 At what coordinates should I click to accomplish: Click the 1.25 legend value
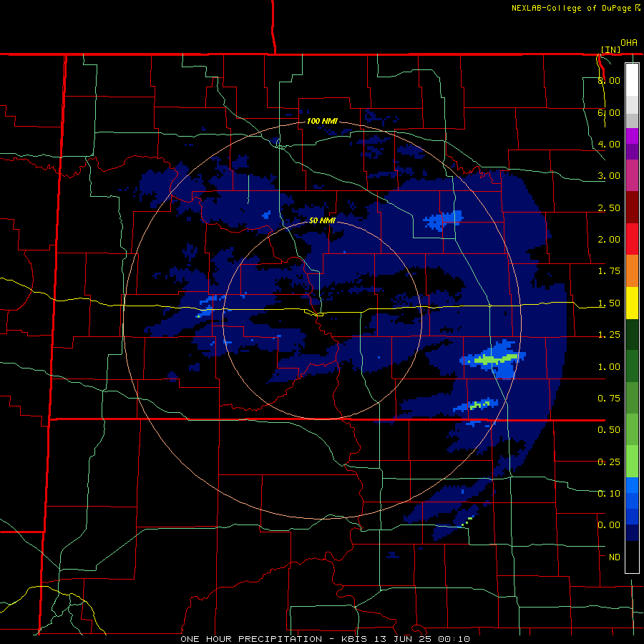tap(609, 335)
